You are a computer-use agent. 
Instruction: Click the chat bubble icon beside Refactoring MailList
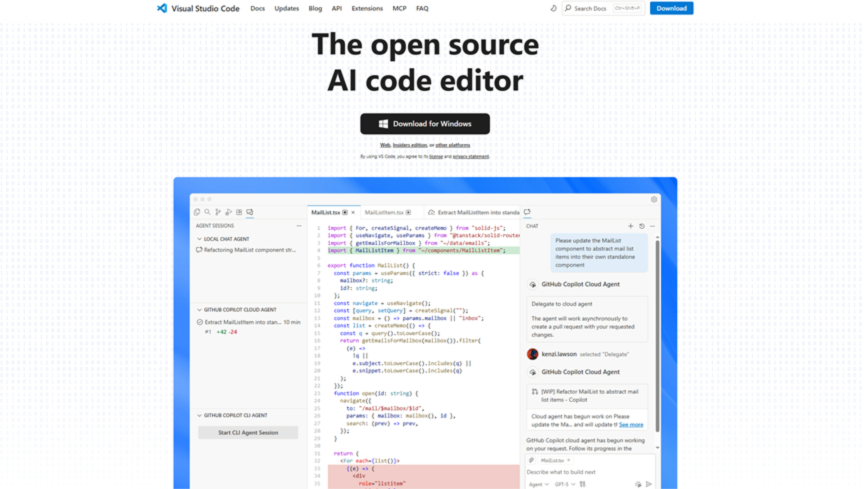199,250
